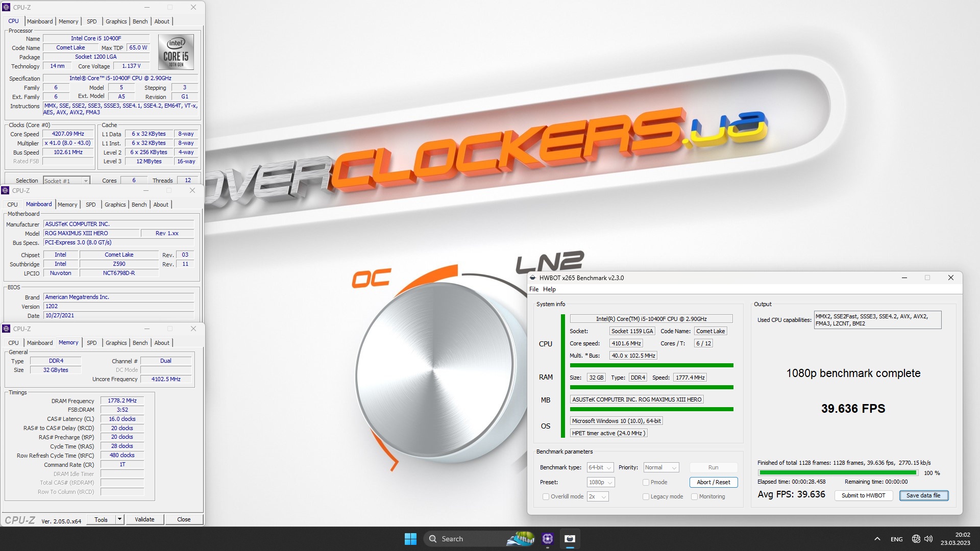
Task: Open the network globe tray icon
Action: (x=916, y=539)
